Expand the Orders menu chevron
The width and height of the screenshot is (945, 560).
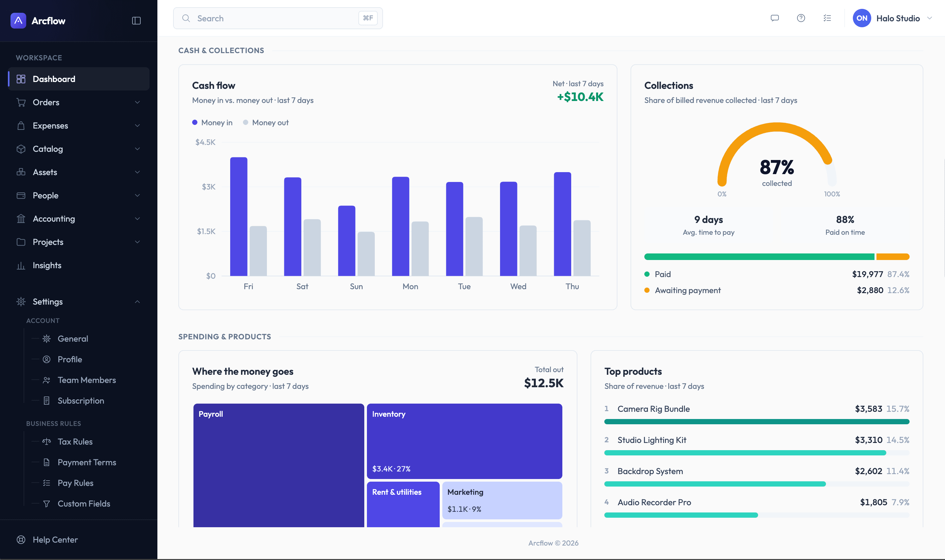137,102
